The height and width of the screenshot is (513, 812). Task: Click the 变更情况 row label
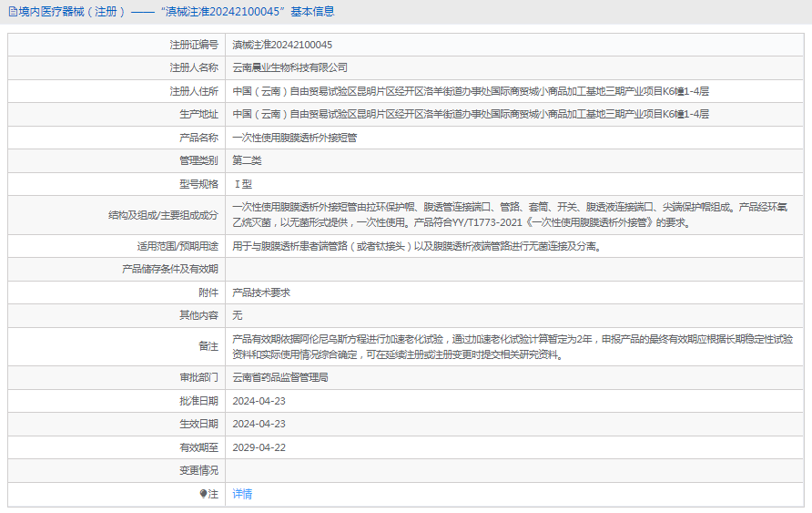coord(198,470)
